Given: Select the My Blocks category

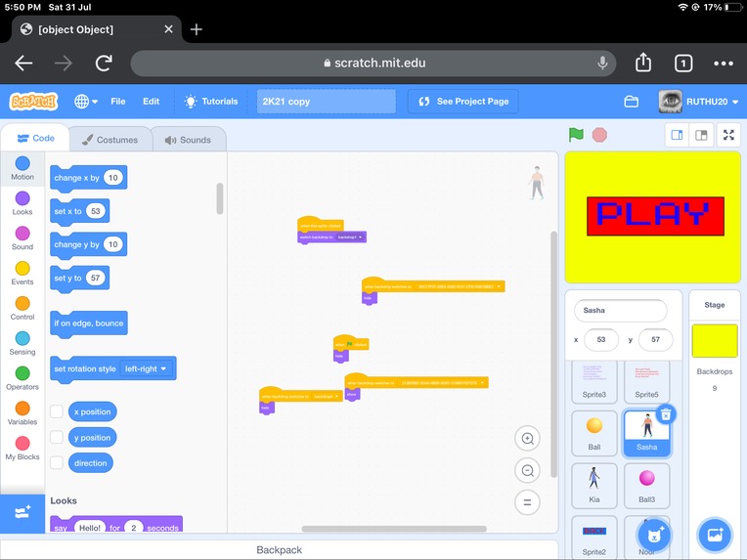Looking at the screenshot, I should [x=22, y=449].
